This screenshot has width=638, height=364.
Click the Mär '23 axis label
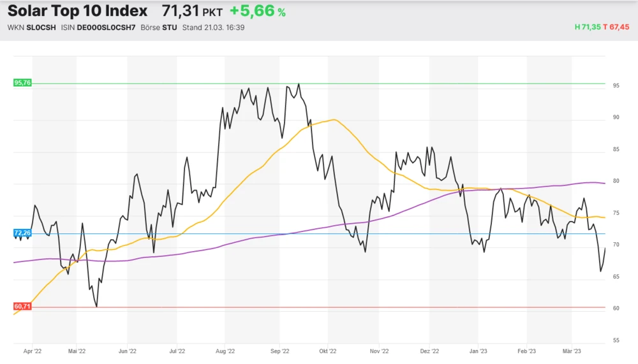coord(572,351)
